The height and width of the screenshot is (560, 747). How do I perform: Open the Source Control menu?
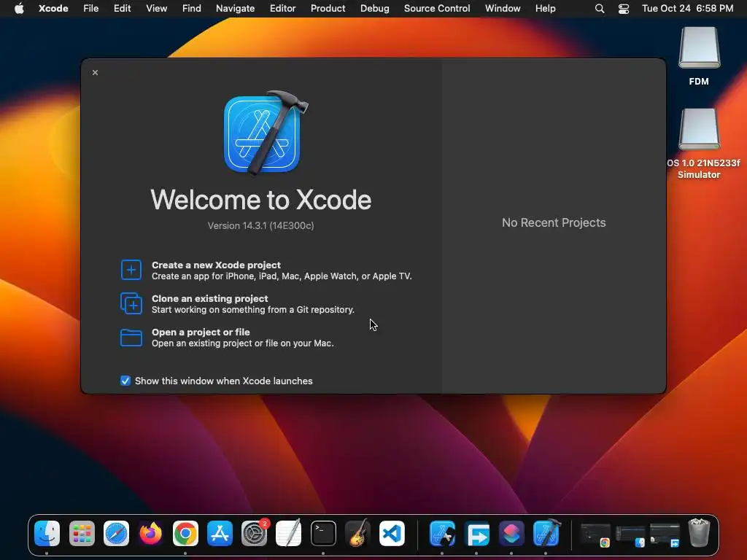[437, 9]
